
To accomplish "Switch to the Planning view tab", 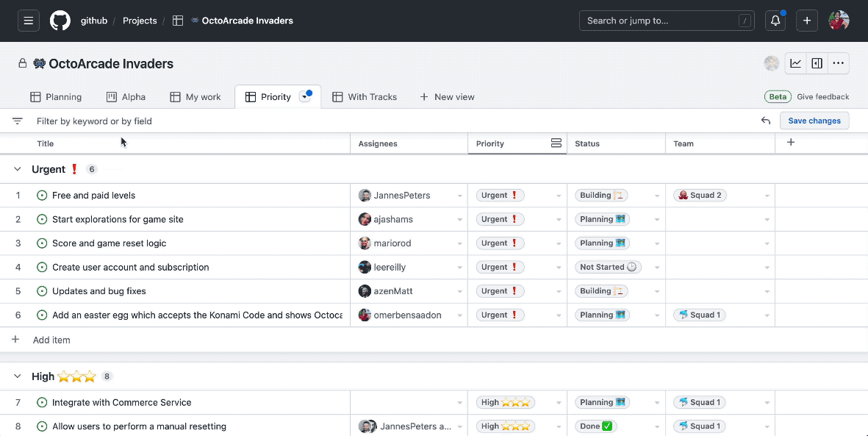I will (x=55, y=97).
